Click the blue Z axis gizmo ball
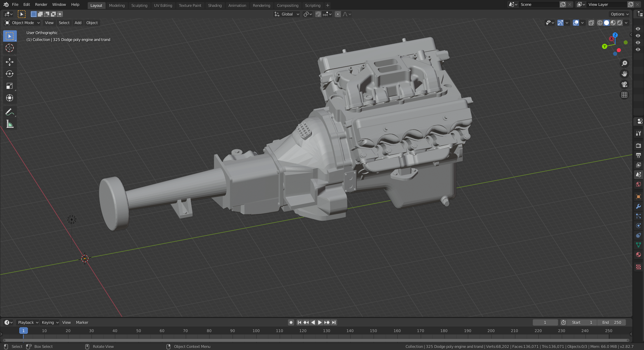Viewport: 644px width, 350px height. point(615,35)
